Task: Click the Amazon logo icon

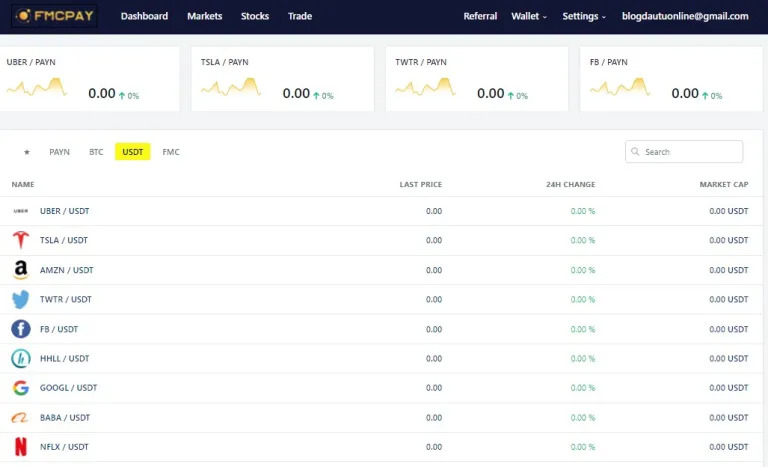Action: pyautogui.click(x=21, y=270)
